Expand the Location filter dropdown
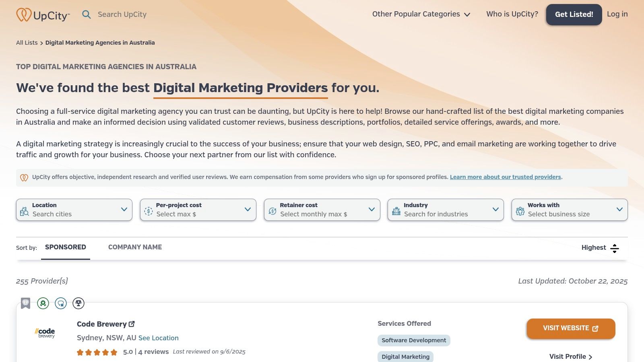 (74, 210)
